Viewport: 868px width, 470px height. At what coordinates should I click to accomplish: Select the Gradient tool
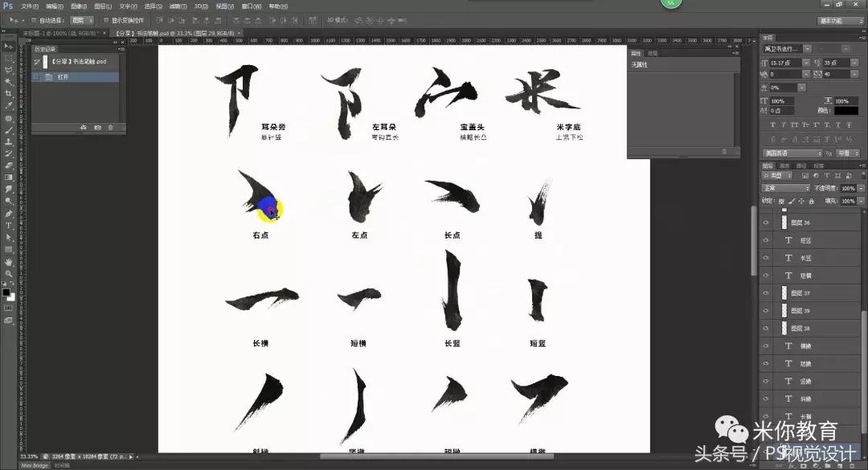pyautogui.click(x=8, y=177)
